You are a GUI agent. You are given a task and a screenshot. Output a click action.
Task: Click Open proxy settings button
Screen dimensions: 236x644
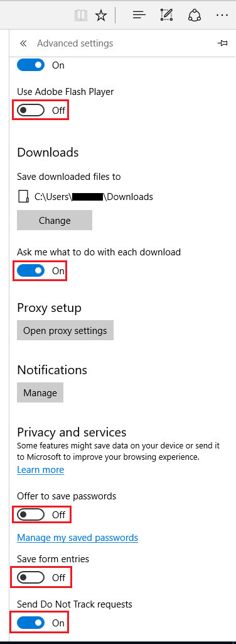click(x=65, y=331)
